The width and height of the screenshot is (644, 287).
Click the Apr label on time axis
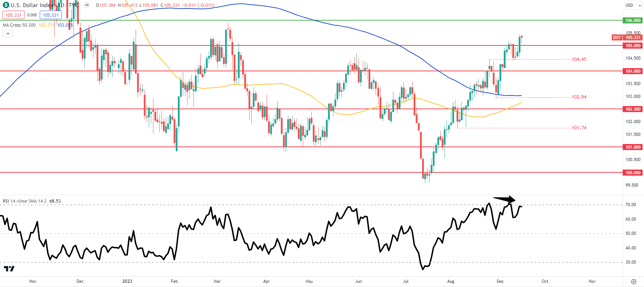pos(266,281)
